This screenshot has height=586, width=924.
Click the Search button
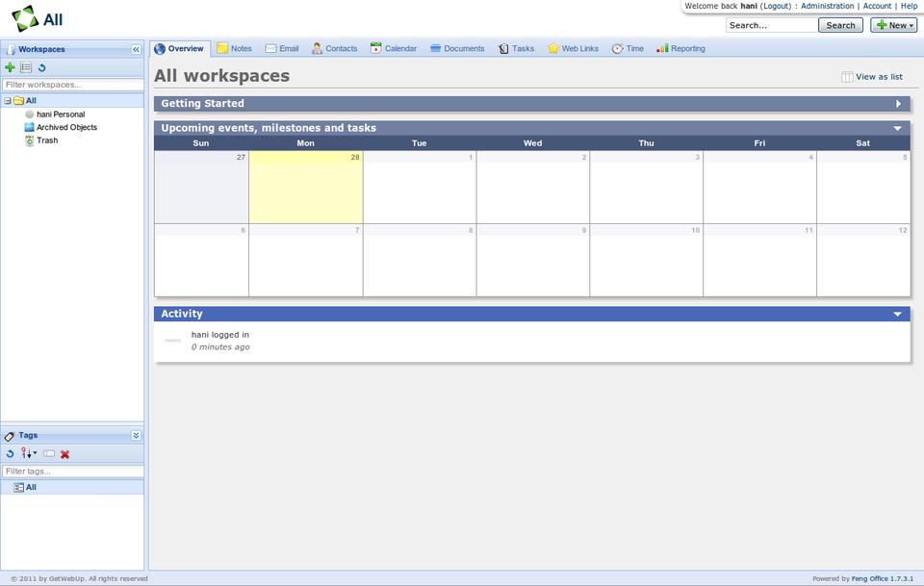click(x=840, y=25)
